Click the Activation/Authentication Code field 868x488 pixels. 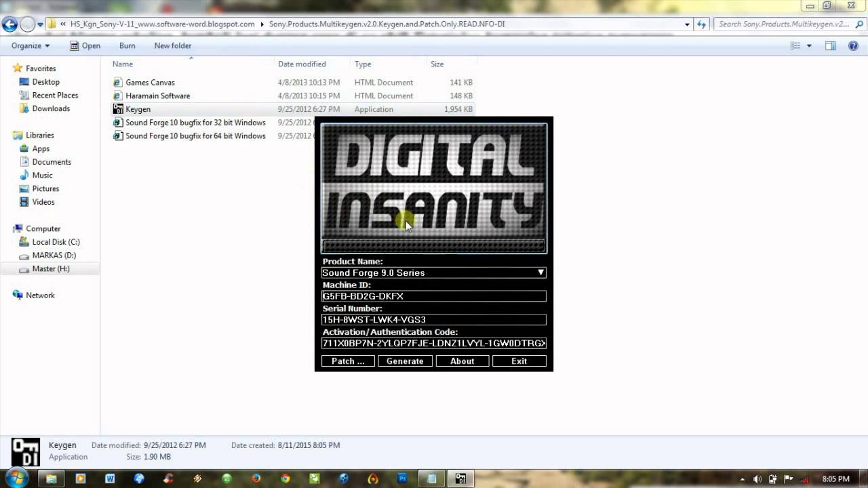pos(434,343)
